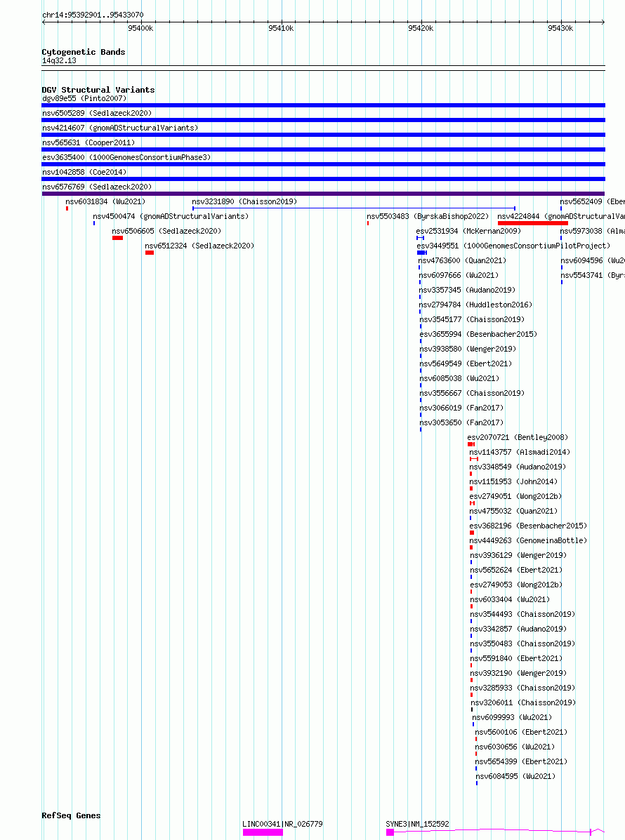The width and height of the screenshot is (625, 840).
Task: Select esv2070721 (Bentley2008) label
Action: (518, 437)
